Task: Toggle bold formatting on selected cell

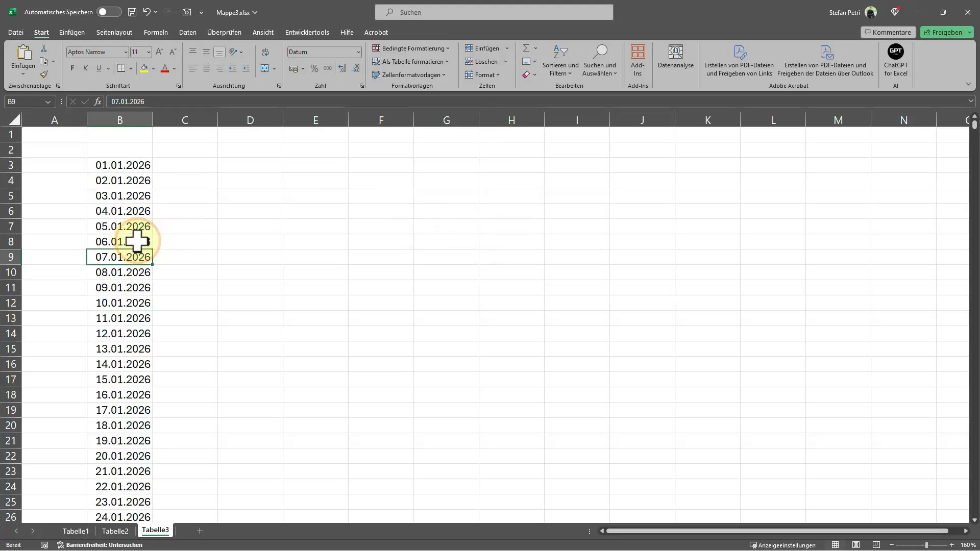Action: (x=72, y=68)
